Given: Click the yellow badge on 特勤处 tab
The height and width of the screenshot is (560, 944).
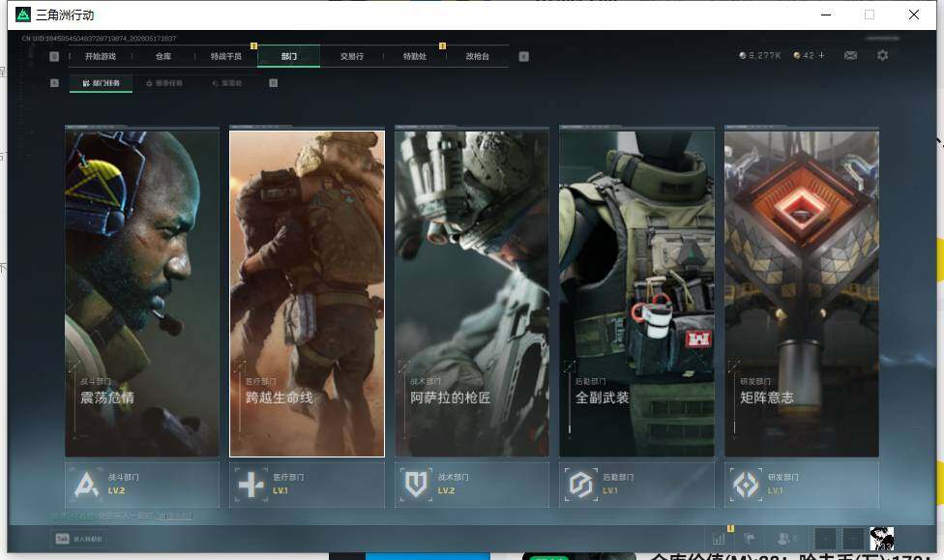Looking at the screenshot, I should click(443, 45).
